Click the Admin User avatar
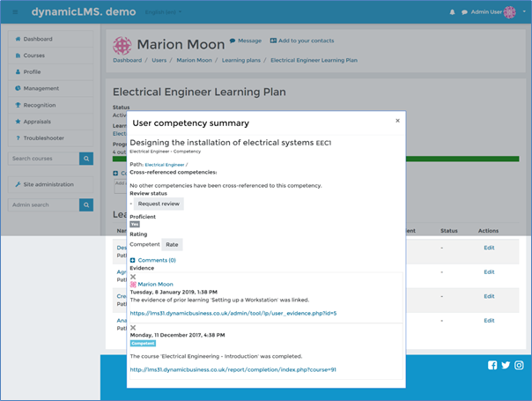Viewport: 532px width, 401px height. point(510,12)
